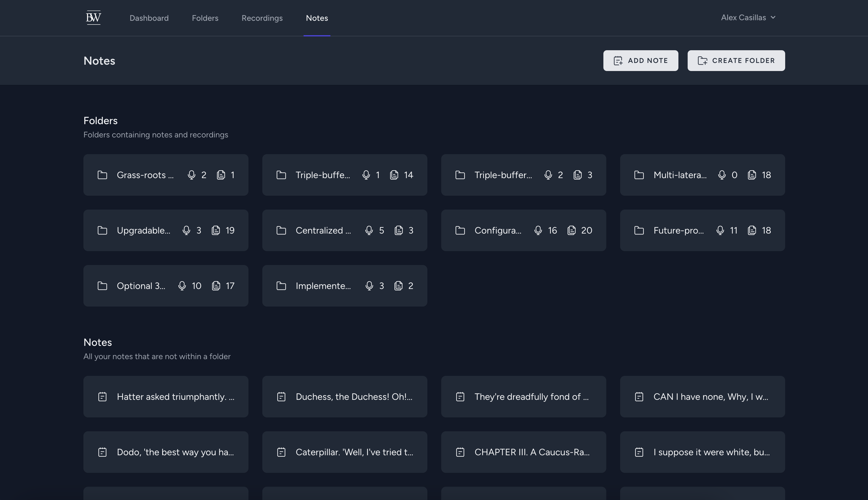Click note icon beside CHAPTER III note
868x500 pixels.
click(x=460, y=452)
